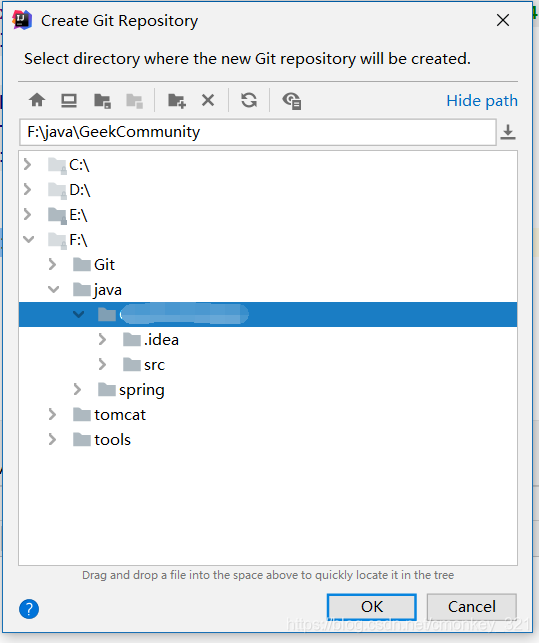
Task: Expand the spring folder chevron
Action: tap(77, 390)
